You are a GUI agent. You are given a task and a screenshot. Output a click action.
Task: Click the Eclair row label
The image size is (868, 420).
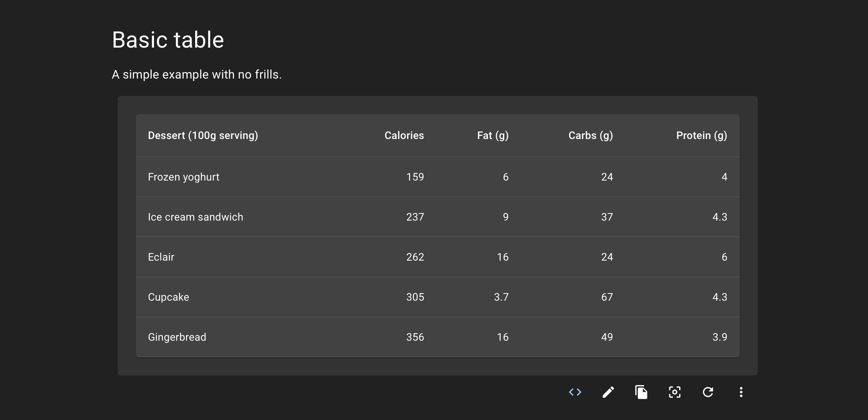point(161,257)
